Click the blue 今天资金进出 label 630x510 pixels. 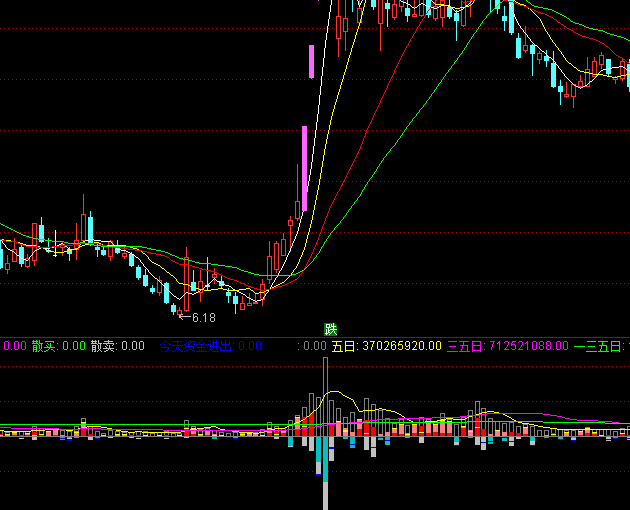pyautogui.click(x=195, y=347)
